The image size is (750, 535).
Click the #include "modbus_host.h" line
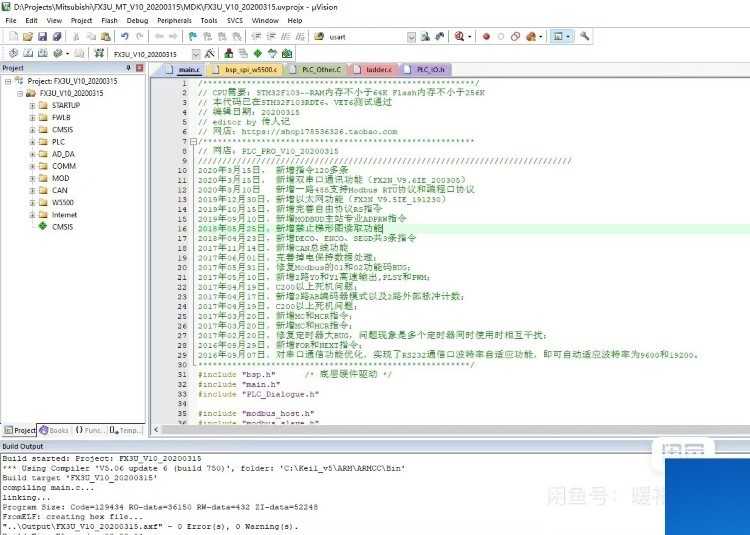256,413
